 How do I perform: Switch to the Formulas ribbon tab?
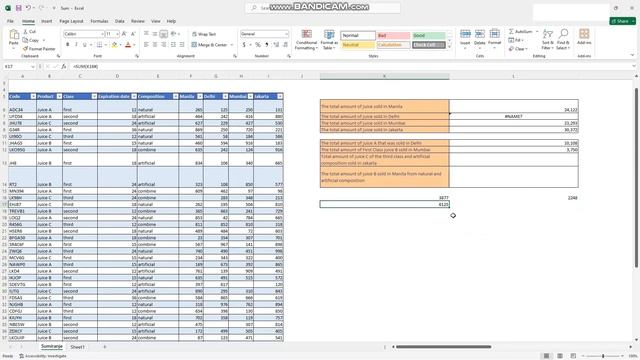(99, 21)
